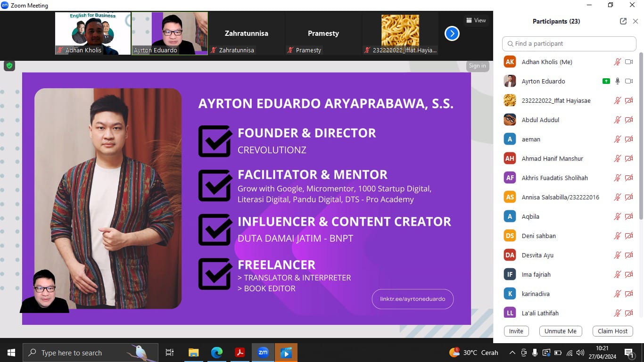Click Aqbila's muted mic icon

tap(617, 216)
